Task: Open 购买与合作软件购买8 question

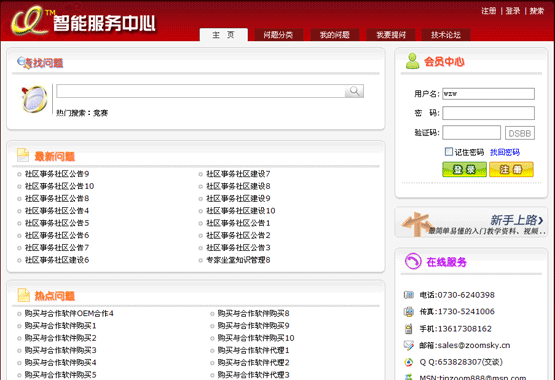Action: (253, 313)
